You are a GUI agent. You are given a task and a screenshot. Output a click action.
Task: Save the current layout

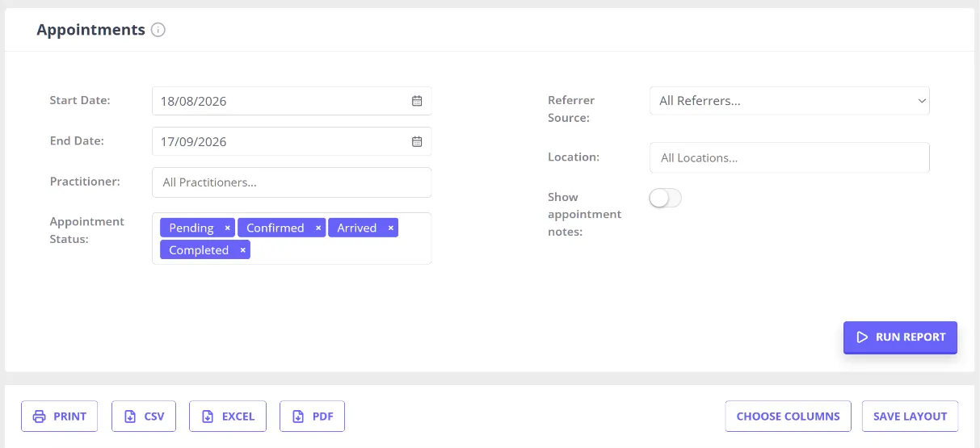tap(910, 417)
